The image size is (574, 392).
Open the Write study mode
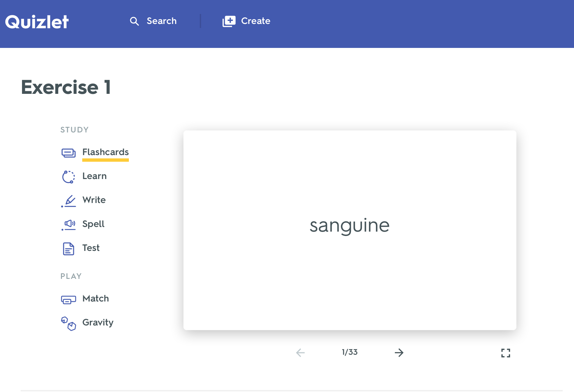94,200
